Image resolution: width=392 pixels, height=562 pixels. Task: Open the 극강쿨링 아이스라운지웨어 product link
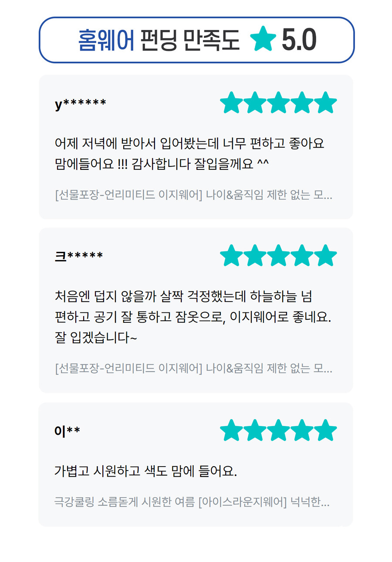tap(192, 502)
